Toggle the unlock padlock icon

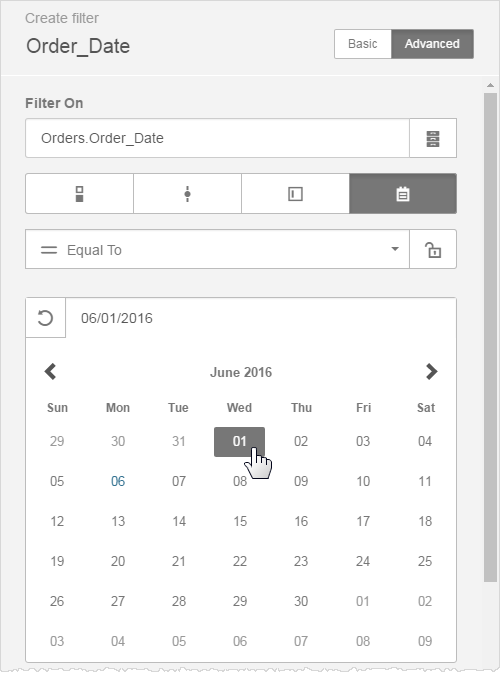pos(433,249)
